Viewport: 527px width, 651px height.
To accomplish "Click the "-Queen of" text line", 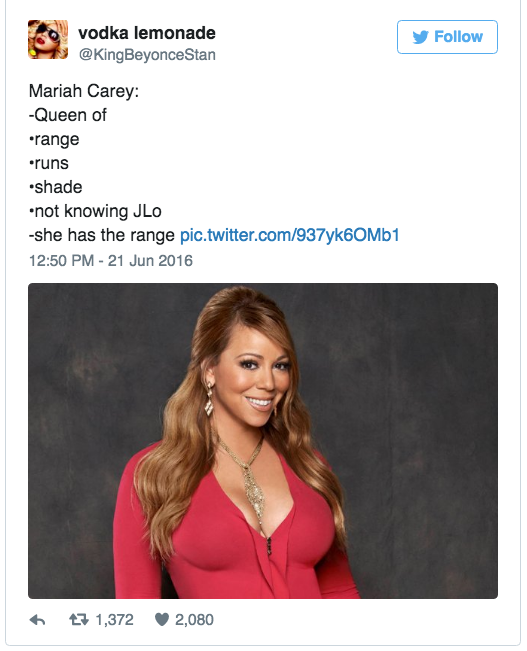I will [68, 115].
